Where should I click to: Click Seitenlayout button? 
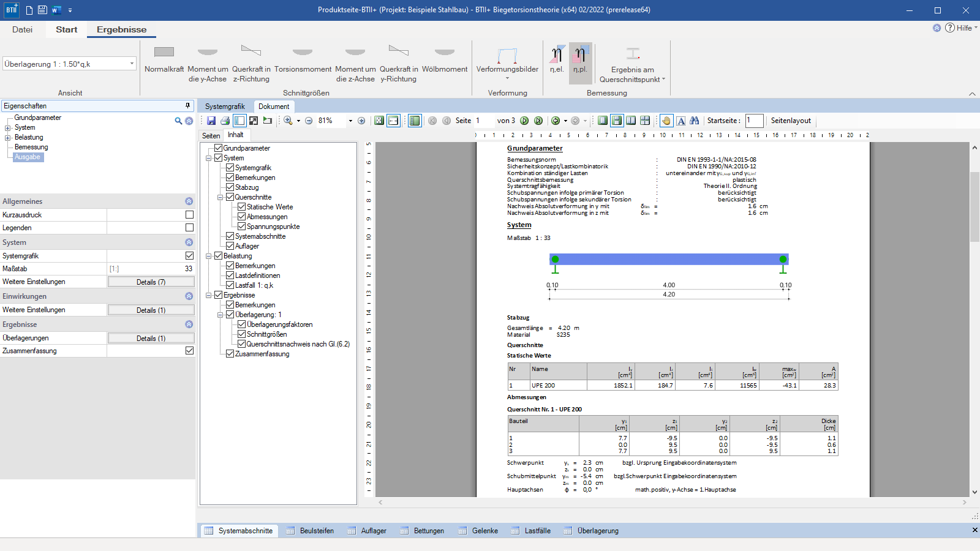point(791,121)
